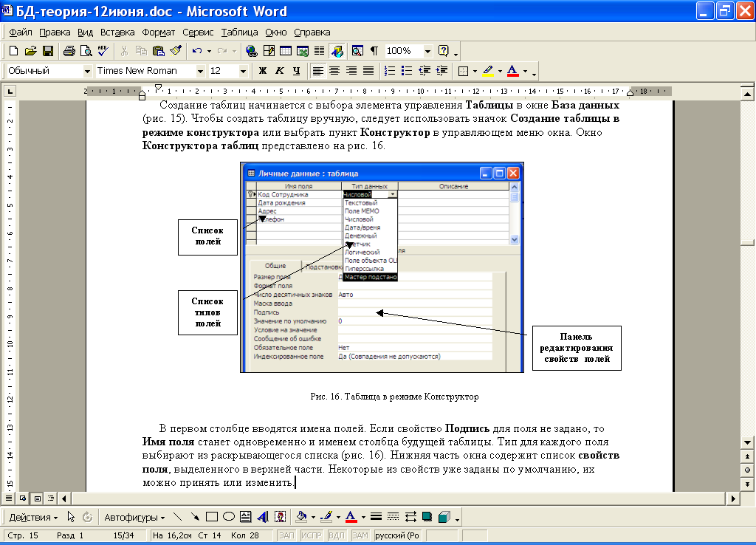Viewport: 756px width, 545px height.
Task: Select the Rectangle drawing tool
Action: [x=212, y=517]
